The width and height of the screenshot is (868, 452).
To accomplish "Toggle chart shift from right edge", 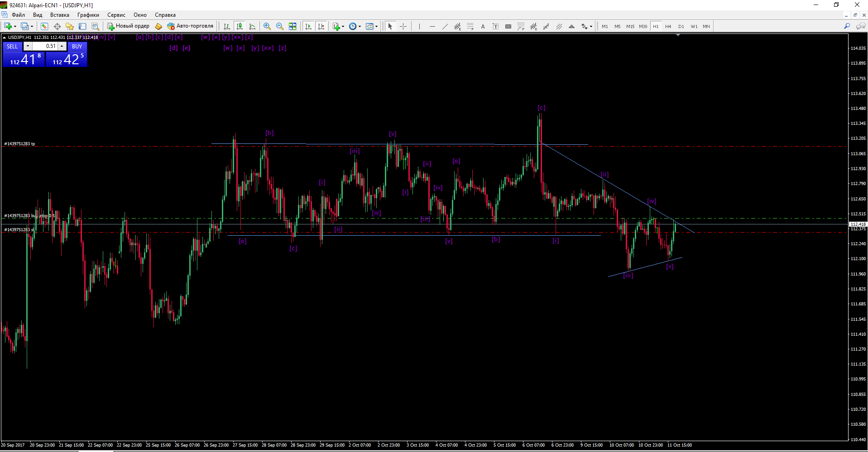I will (x=321, y=26).
